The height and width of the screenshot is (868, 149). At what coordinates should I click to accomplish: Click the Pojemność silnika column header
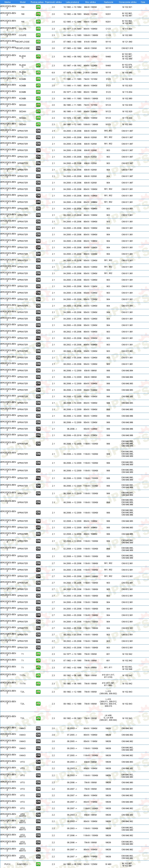point(53,2)
